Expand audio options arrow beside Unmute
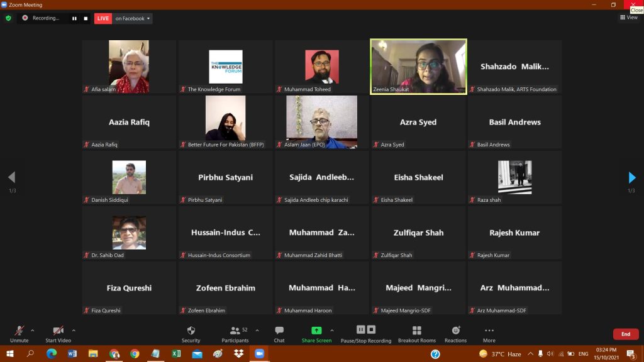 pos(33,330)
